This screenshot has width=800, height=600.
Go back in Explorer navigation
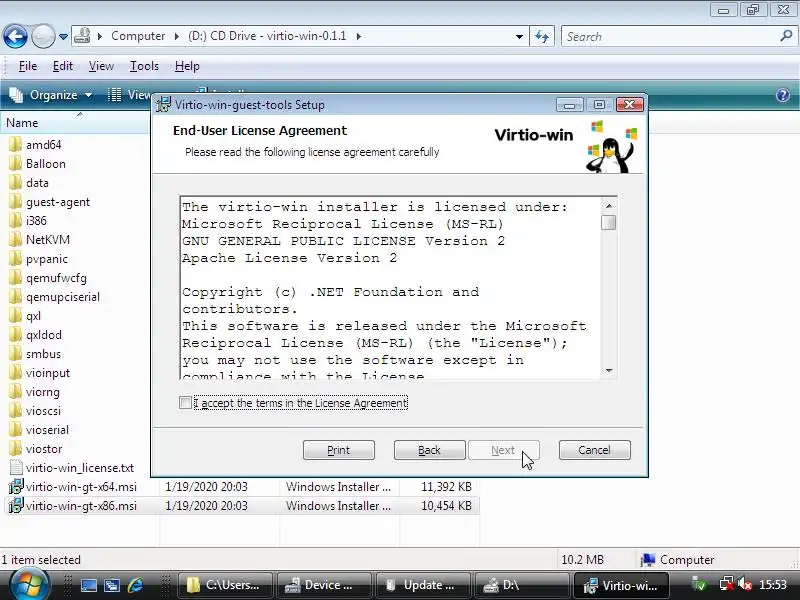pos(15,36)
